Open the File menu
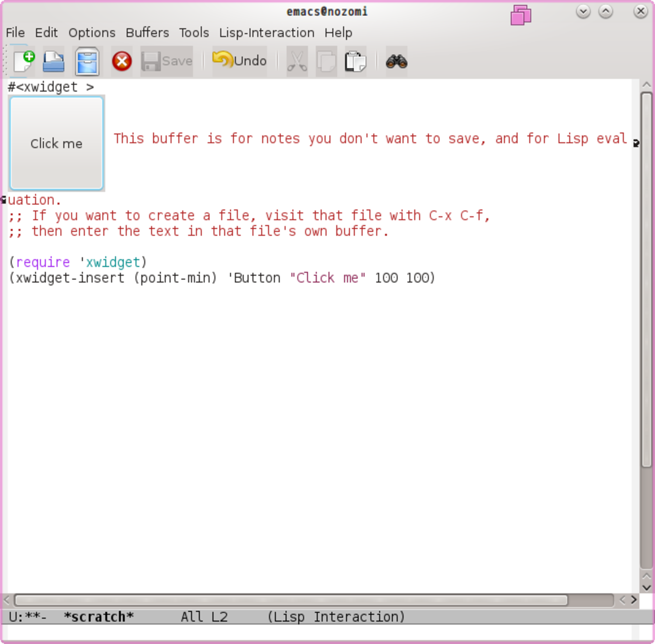Viewport: 655px width, 644px height. (15, 33)
